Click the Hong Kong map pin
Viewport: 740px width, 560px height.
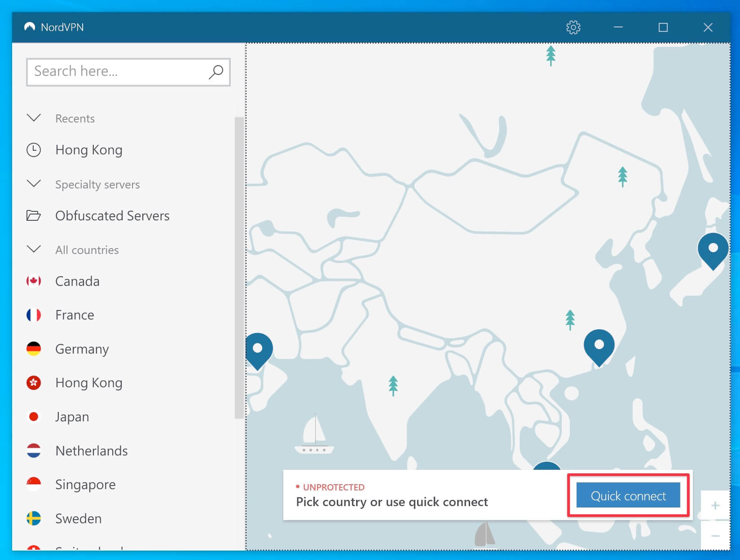pyautogui.click(x=599, y=347)
